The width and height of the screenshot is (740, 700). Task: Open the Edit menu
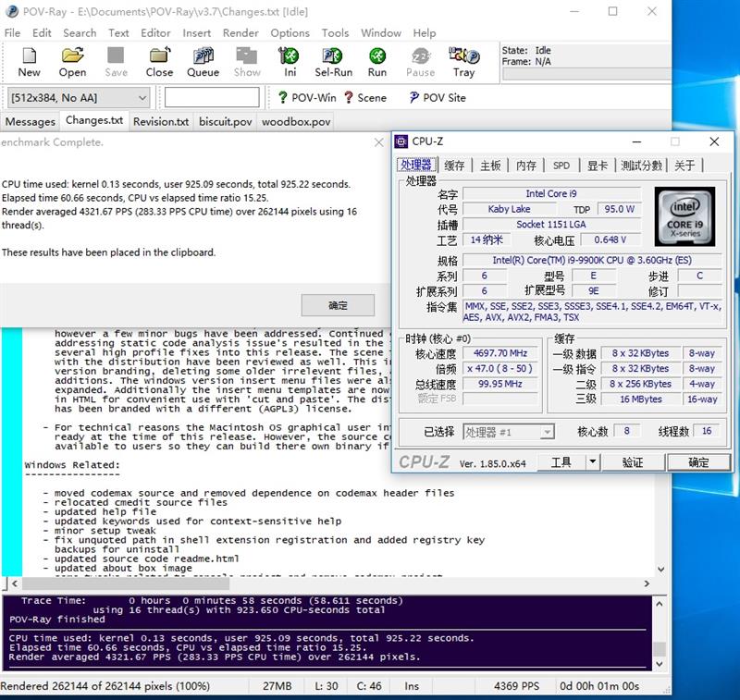coord(42,33)
